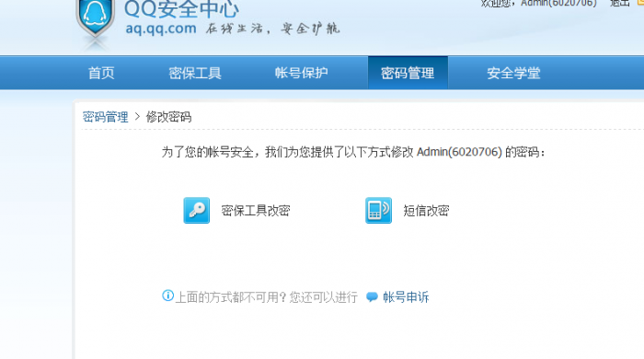Screen dimensions: 644x359
Task: Go to the 安全学堂 tab
Action: tap(513, 73)
